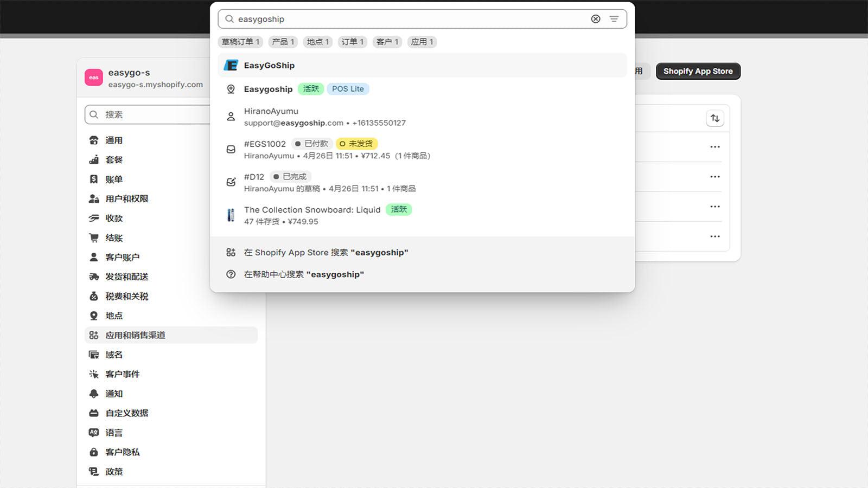Click the EasyGoShip app logo in search results
This screenshot has width=868, height=488.
[231, 65]
